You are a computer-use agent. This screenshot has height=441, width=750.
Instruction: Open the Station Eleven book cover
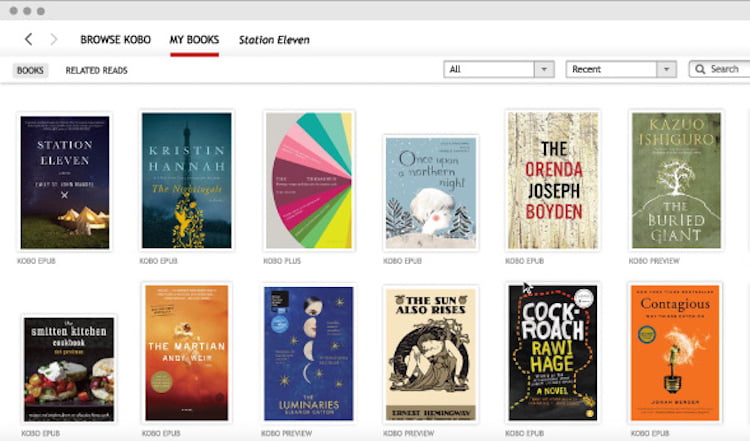[x=65, y=182]
